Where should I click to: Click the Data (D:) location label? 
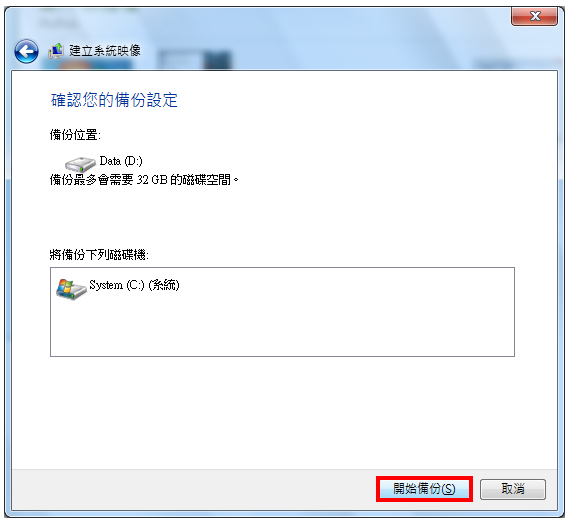(x=121, y=161)
